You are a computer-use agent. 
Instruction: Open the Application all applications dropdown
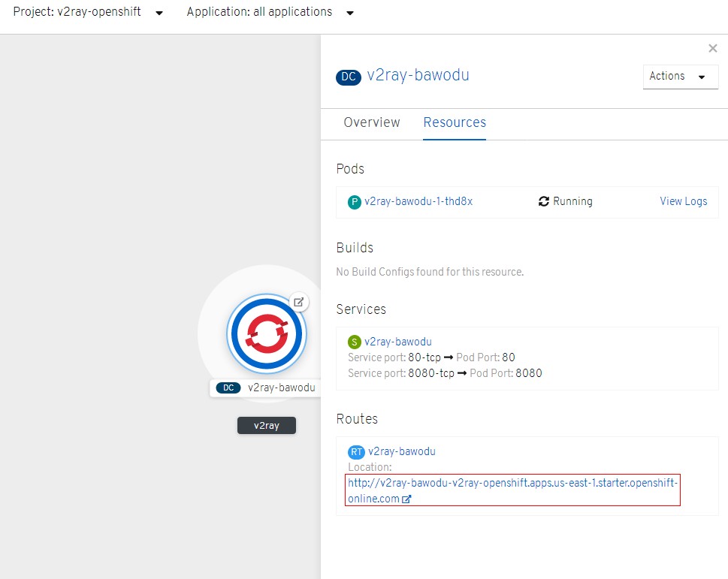[270, 12]
